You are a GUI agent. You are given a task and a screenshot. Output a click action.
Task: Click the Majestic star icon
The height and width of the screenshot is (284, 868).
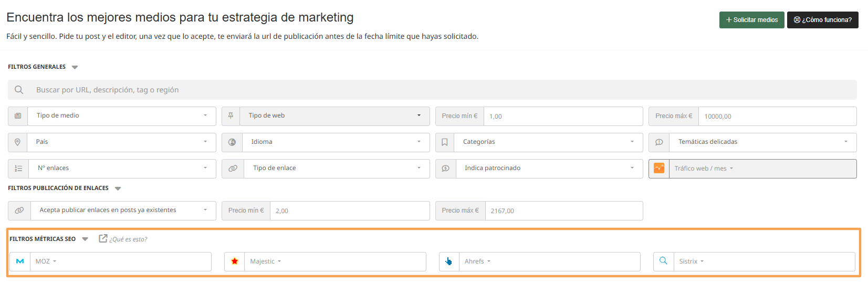(235, 261)
